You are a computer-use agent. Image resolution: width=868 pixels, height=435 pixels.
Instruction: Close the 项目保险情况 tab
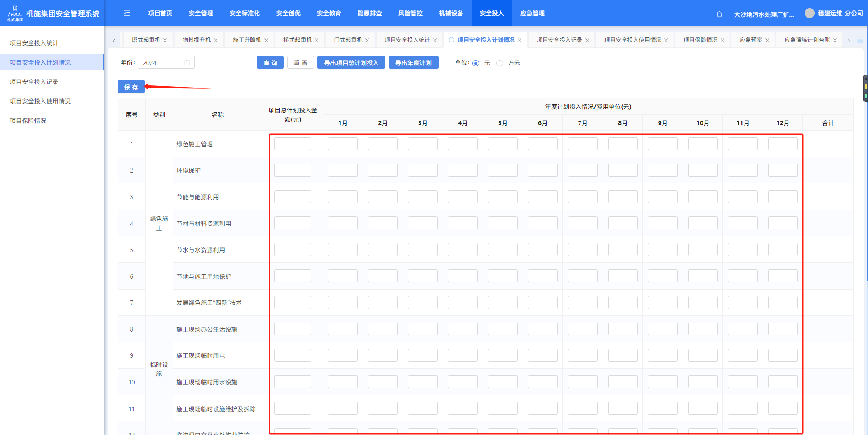722,41
